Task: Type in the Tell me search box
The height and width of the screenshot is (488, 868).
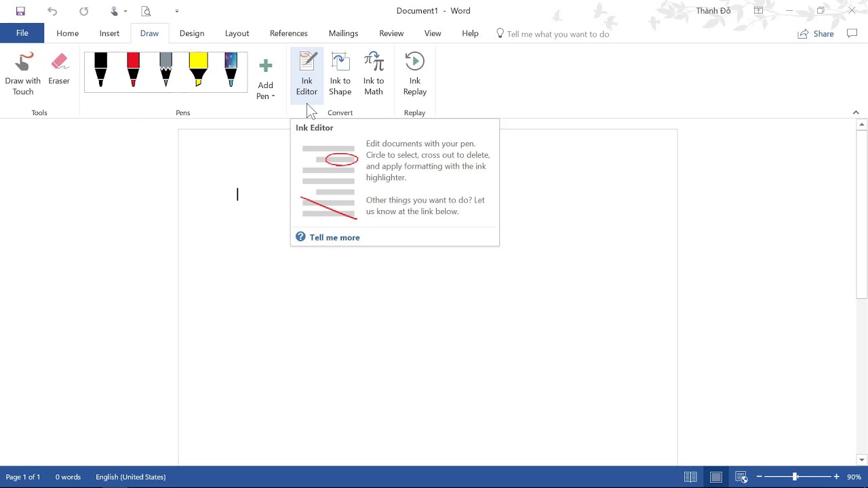Action: (557, 34)
